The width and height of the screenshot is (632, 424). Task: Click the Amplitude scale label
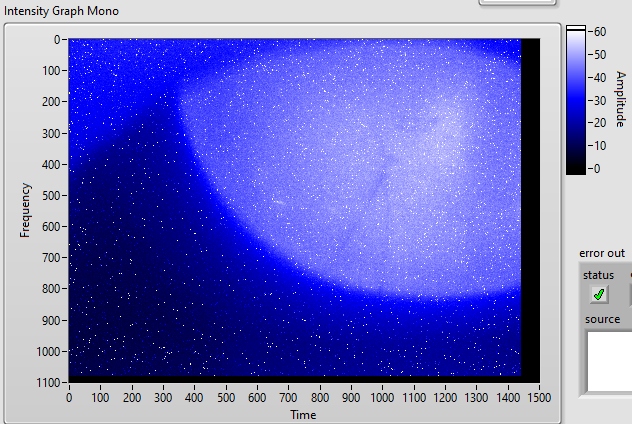coord(621,99)
